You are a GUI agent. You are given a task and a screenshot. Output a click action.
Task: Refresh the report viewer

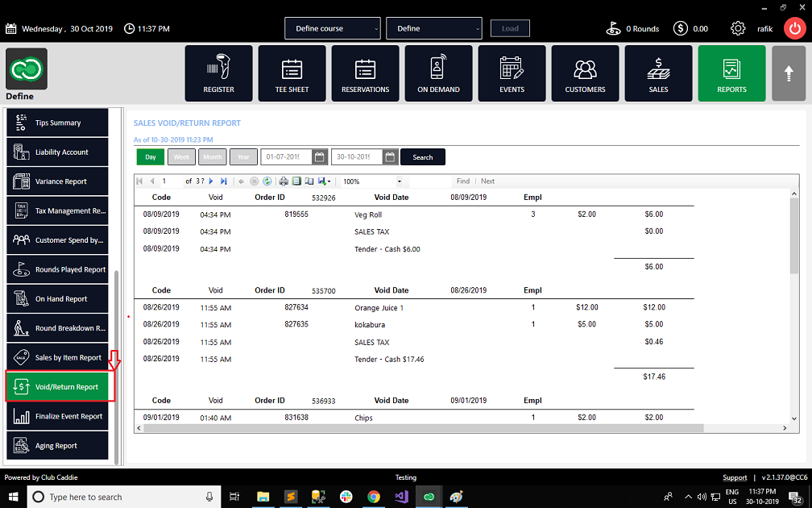coord(267,181)
